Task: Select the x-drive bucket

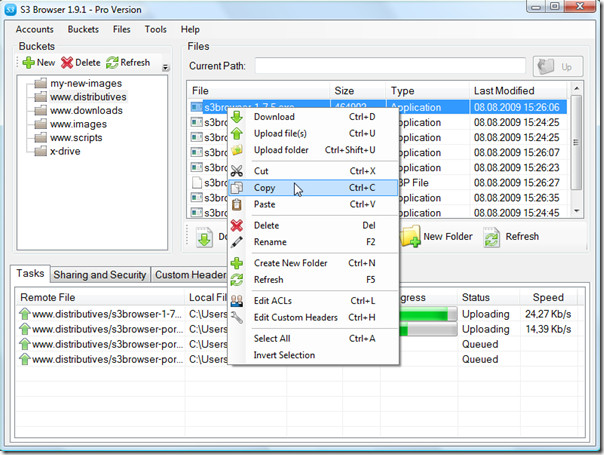Action: (68, 152)
